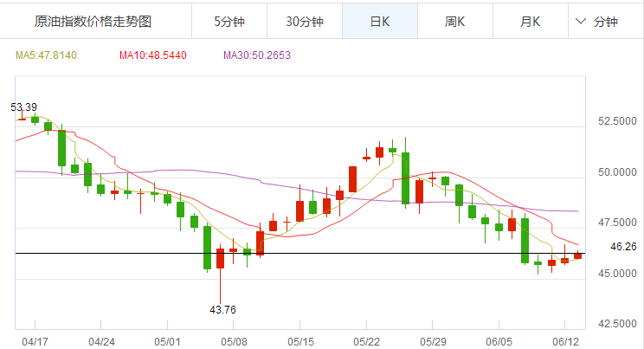The height and width of the screenshot is (349, 644).
Task: Click the 45.0000 price axis label
Action: tap(617, 274)
